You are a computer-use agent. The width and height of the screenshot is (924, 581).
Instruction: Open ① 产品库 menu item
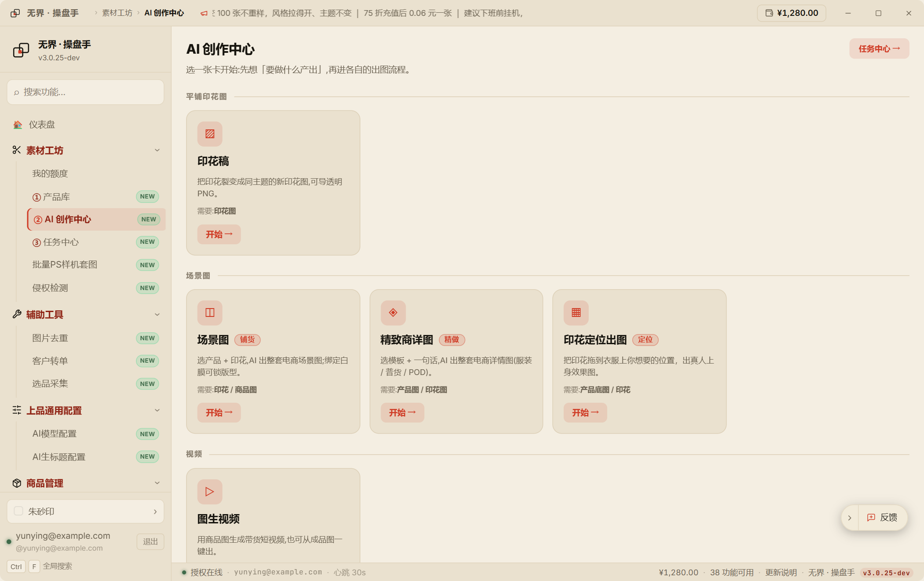[95, 197]
